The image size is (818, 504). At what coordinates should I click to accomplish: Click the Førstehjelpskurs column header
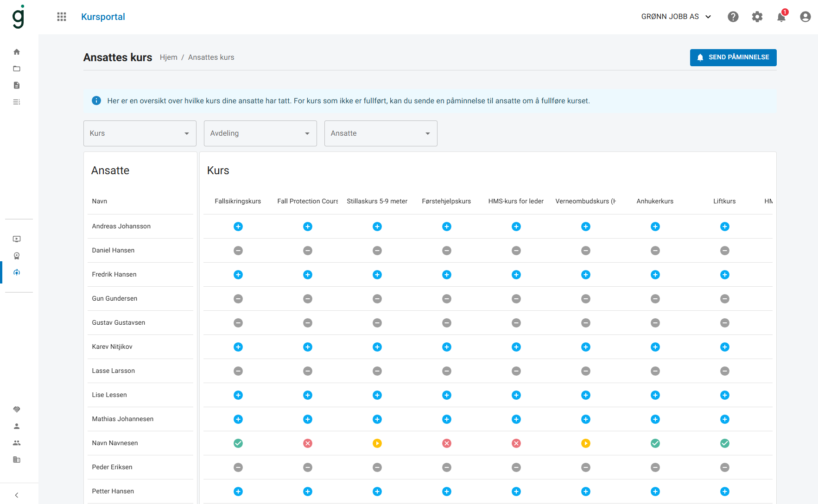point(446,201)
